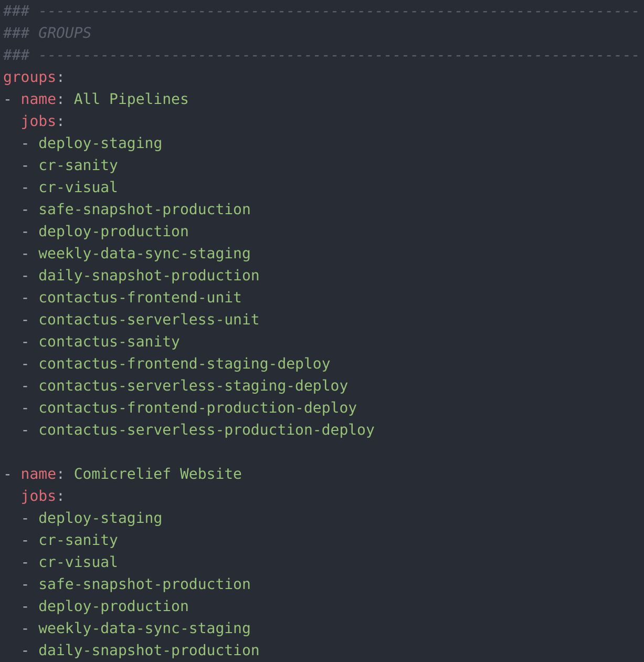Click deploy-production in All Pipelines jobs
This screenshot has height=662, width=644.
point(113,232)
